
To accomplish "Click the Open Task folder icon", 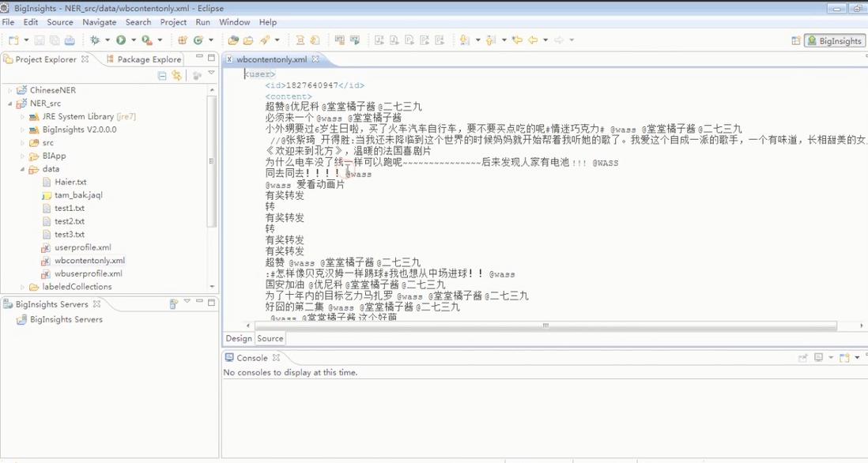I will [248, 40].
